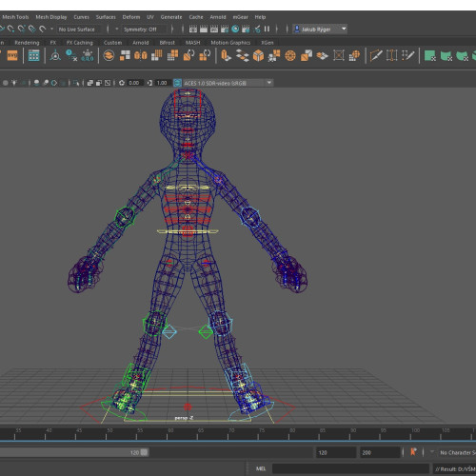This screenshot has width=476, height=476.
Task: Open the Generate menu
Action: [x=171, y=17]
